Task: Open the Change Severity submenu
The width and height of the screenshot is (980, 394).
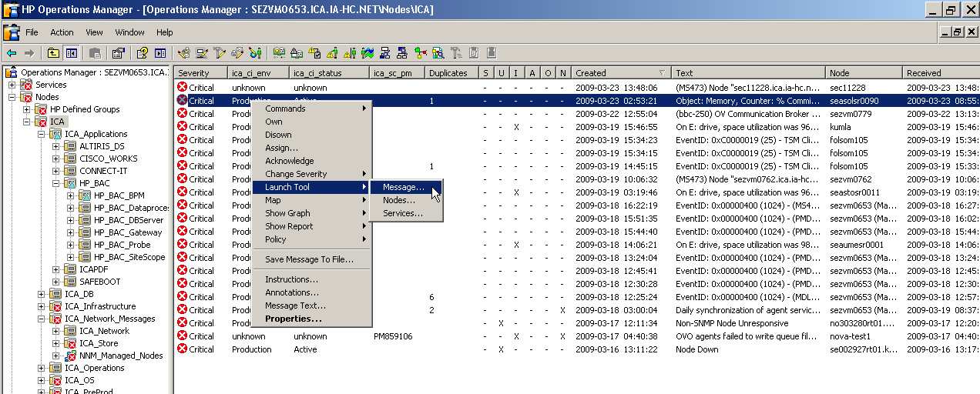Action: click(311, 174)
